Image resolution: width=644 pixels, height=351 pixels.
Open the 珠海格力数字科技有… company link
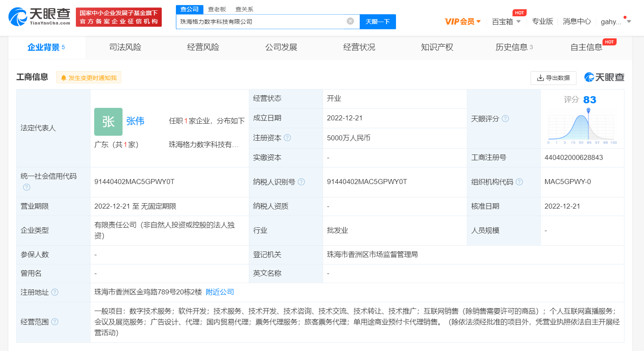pyautogui.click(x=203, y=144)
